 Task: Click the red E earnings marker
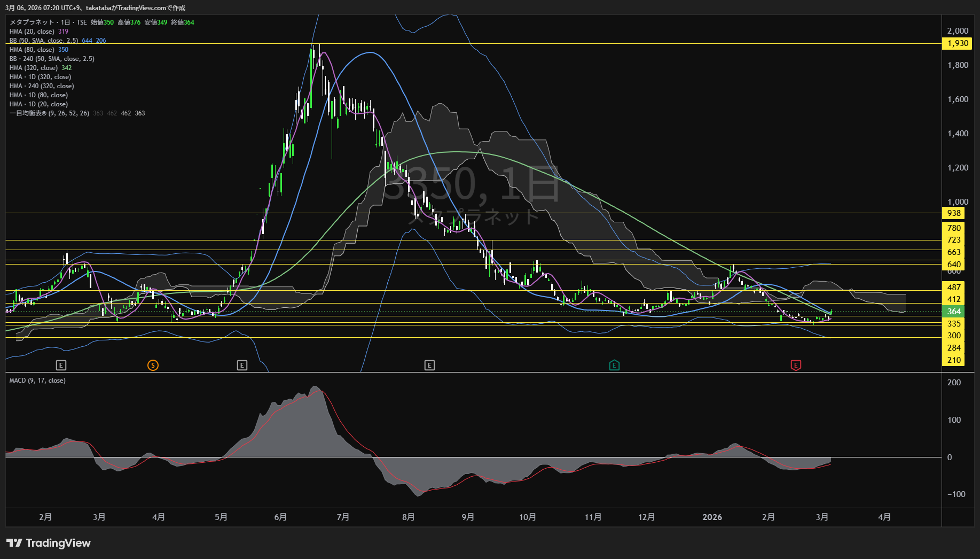(x=796, y=366)
